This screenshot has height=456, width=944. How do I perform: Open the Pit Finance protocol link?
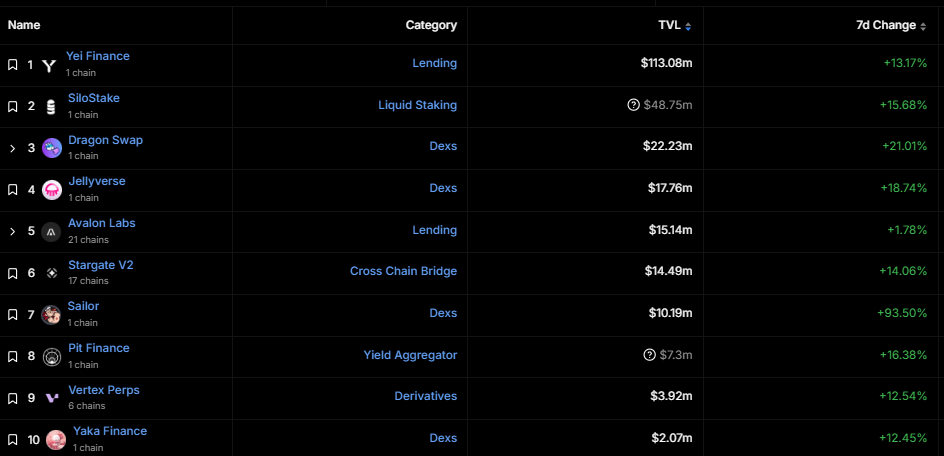[x=99, y=348]
